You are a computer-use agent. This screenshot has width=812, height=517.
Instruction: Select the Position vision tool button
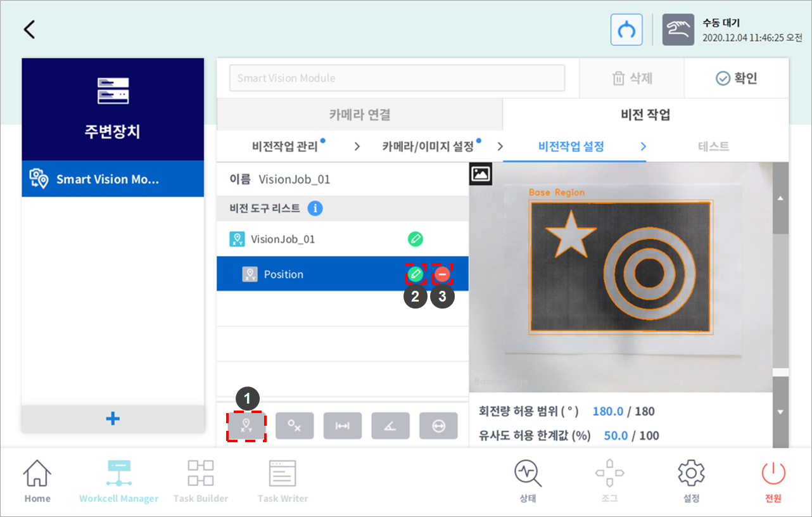click(247, 426)
